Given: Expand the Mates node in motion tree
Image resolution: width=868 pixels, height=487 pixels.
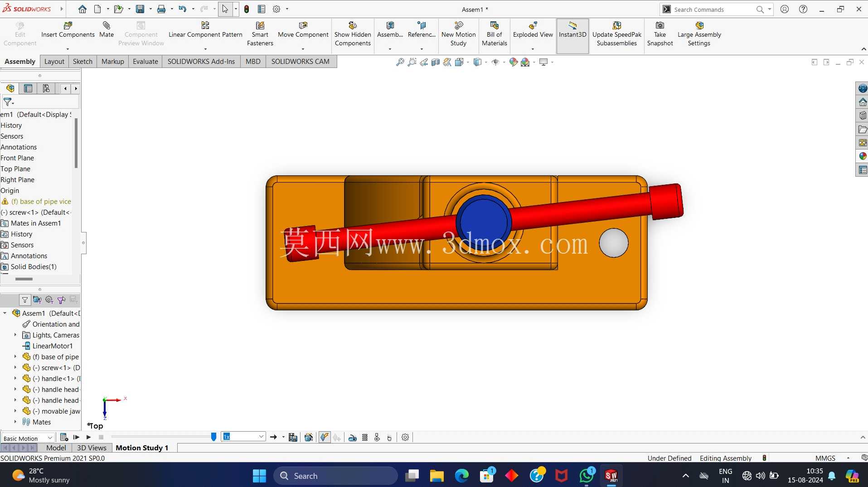Looking at the screenshot, I should click(x=15, y=422).
